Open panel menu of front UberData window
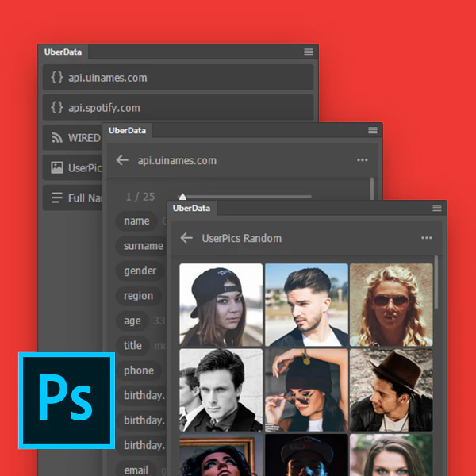Viewport: 476px width, 476px height. [x=437, y=208]
